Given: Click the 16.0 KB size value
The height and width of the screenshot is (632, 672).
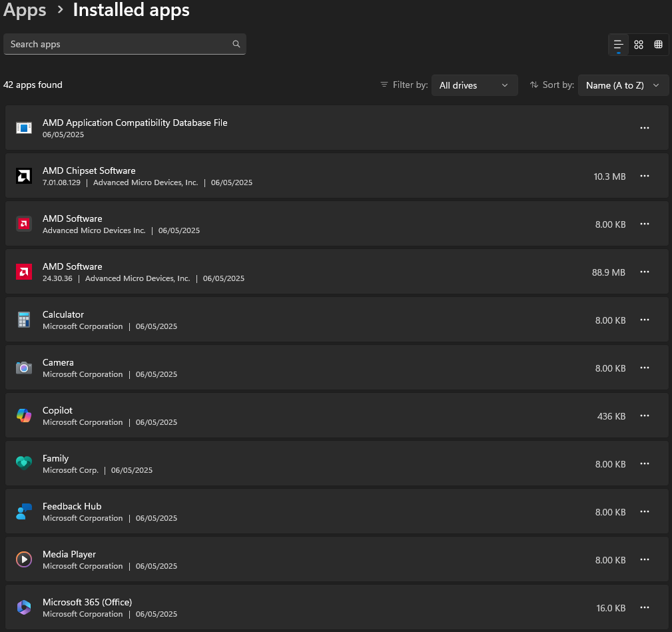Looking at the screenshot, I should pyautogui.click(x=611, y=608).
